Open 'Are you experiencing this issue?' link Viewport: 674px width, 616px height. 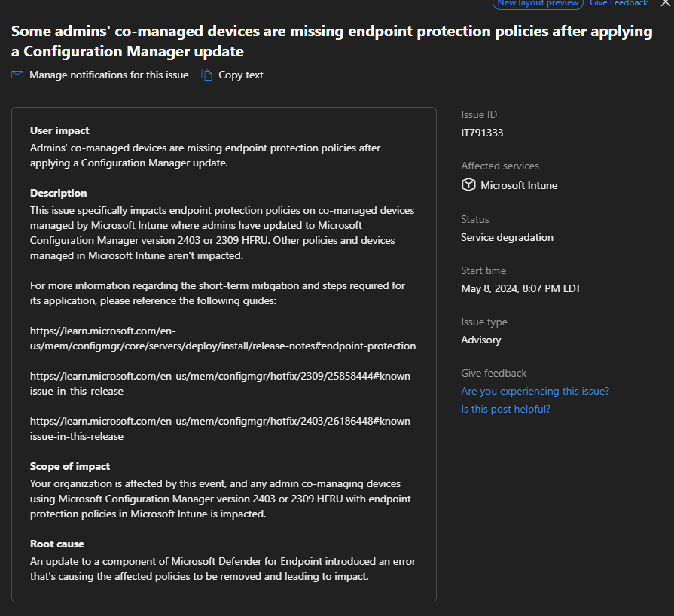pos(535,391)
